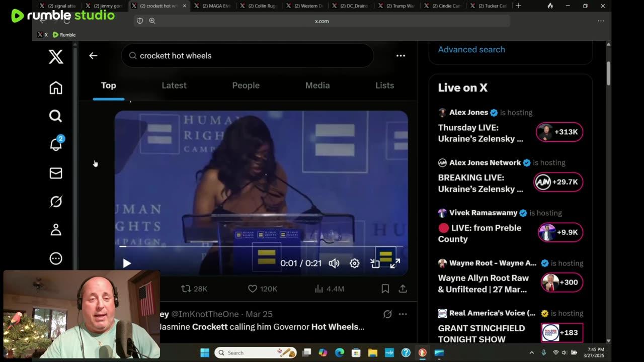The width and height of the screenshot is (644, 362).
Task: Join Wayne Root live +300
Action: 562,283
